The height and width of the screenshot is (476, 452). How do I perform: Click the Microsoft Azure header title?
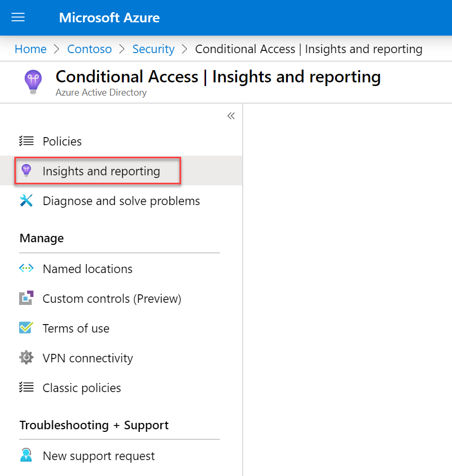109,18
